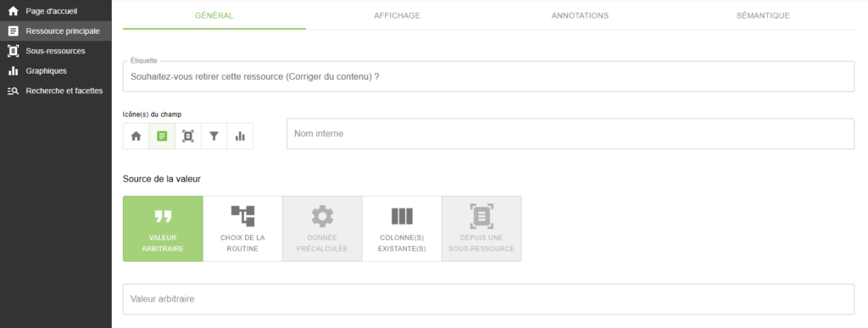Click the Valeur arbitraire text field

tap(489, 299)
